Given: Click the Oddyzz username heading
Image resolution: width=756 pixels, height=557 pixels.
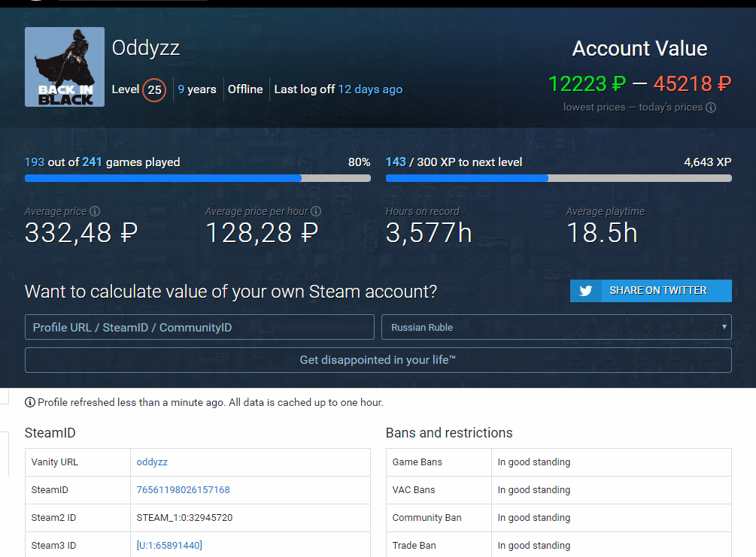Looking at the screenshot, I should [146, 48].
